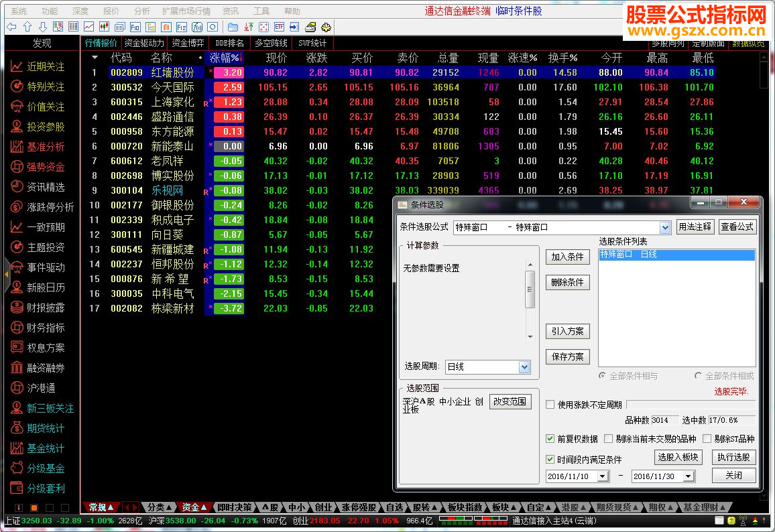Open 资讯精选 in the sidebar

(x=38, y=187)
